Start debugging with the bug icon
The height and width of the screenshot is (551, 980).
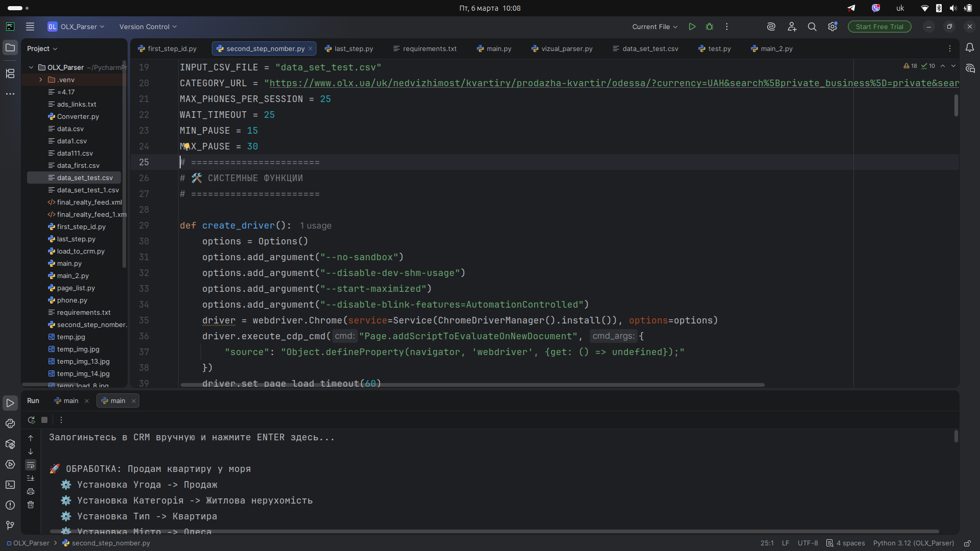click(x=709, y=27)
